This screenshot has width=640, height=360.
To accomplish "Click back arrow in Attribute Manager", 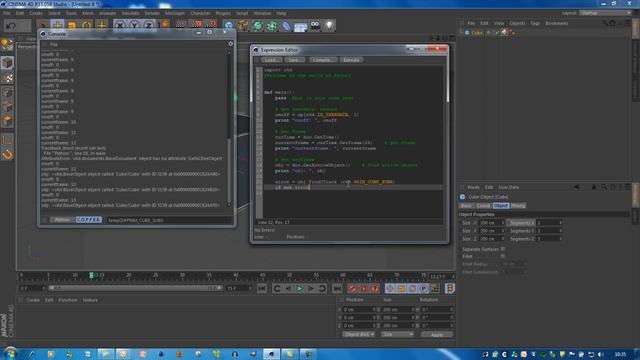I will (576, 187).
